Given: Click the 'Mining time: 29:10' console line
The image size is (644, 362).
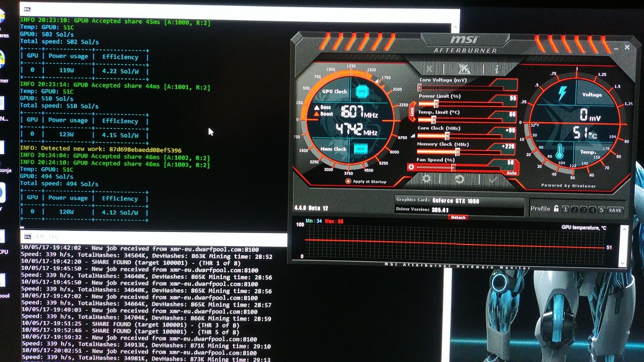Looking at the screenshot, I should tap(146, 345).
